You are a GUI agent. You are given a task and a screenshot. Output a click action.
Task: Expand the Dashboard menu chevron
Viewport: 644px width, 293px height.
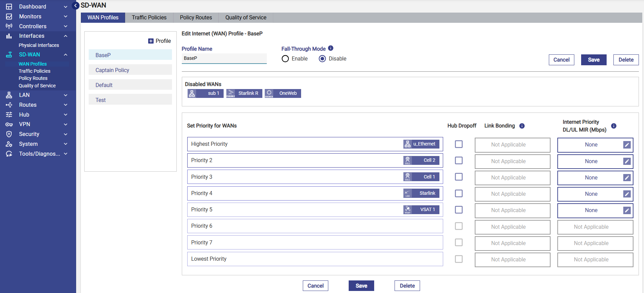66,7
